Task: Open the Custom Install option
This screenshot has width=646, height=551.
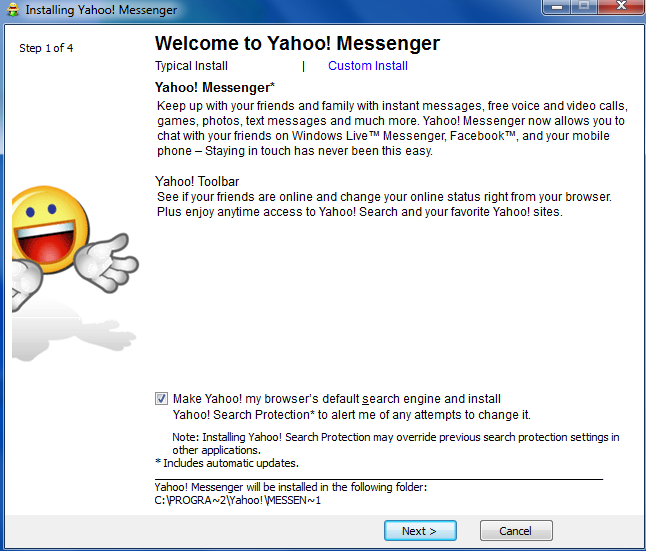Action: click(367, 66)
